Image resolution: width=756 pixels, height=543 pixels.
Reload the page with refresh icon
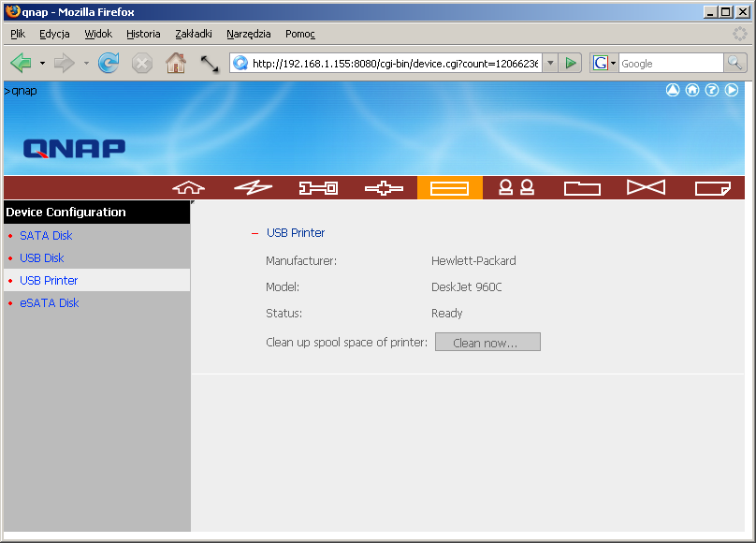[109, 63]
